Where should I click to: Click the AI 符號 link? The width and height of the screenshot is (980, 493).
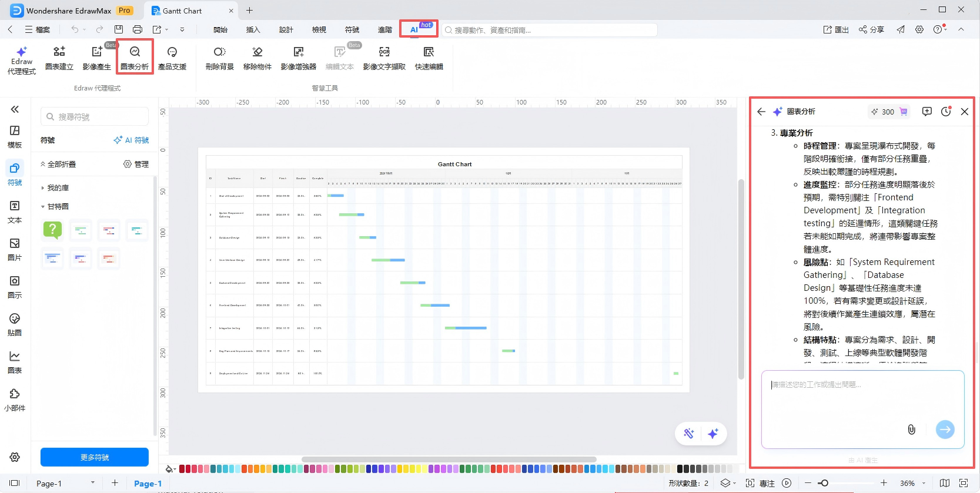pos(131,140)
